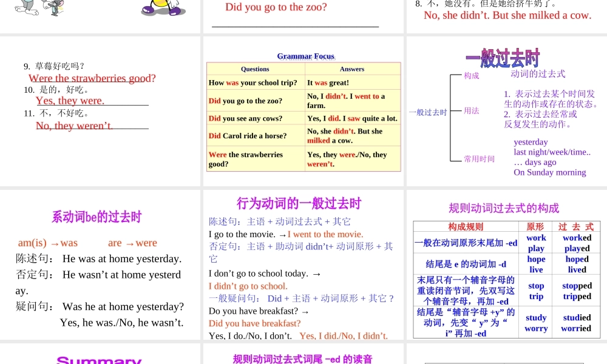
Task: Click 'Was he at home yesterday?' question
Action: pyautogui.click(x=123, y=307)
